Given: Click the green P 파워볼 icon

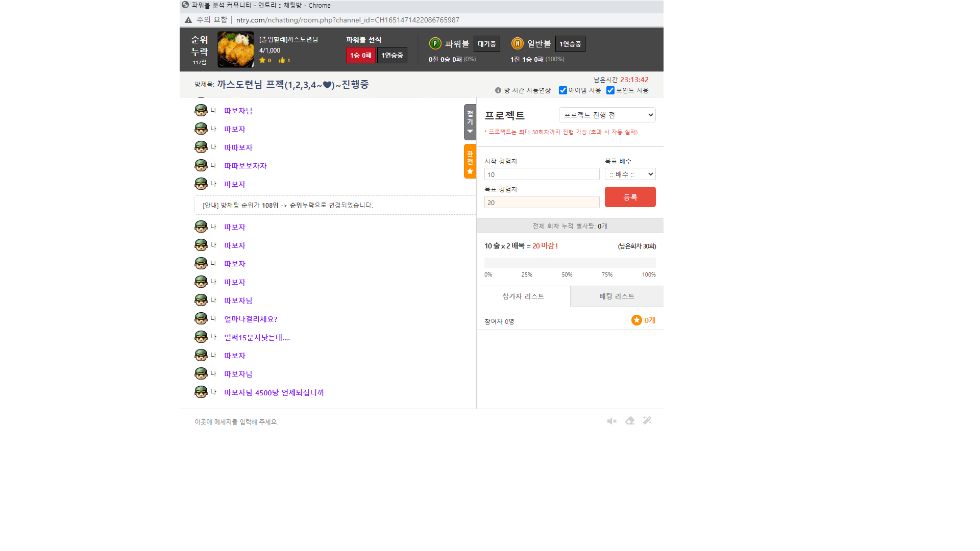Looking at the screenshot, I should click(435, 43).
